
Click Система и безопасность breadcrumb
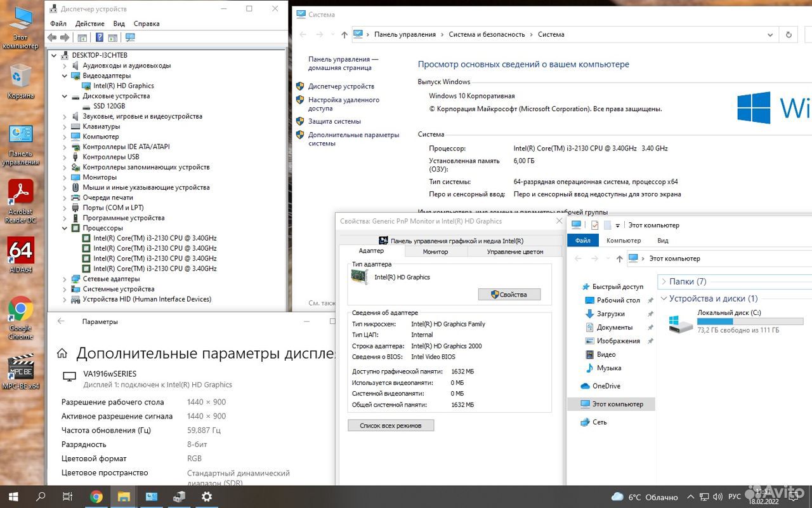(487, 35)
